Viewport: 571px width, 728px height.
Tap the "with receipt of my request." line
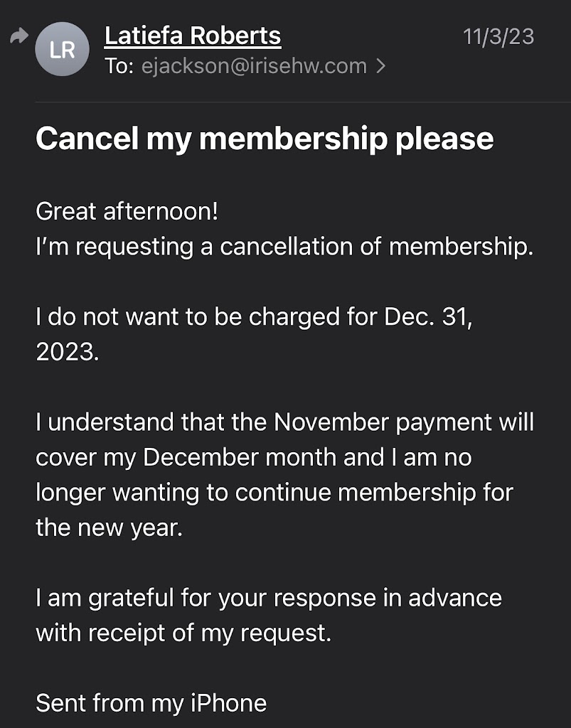click(x=183, y=632)
